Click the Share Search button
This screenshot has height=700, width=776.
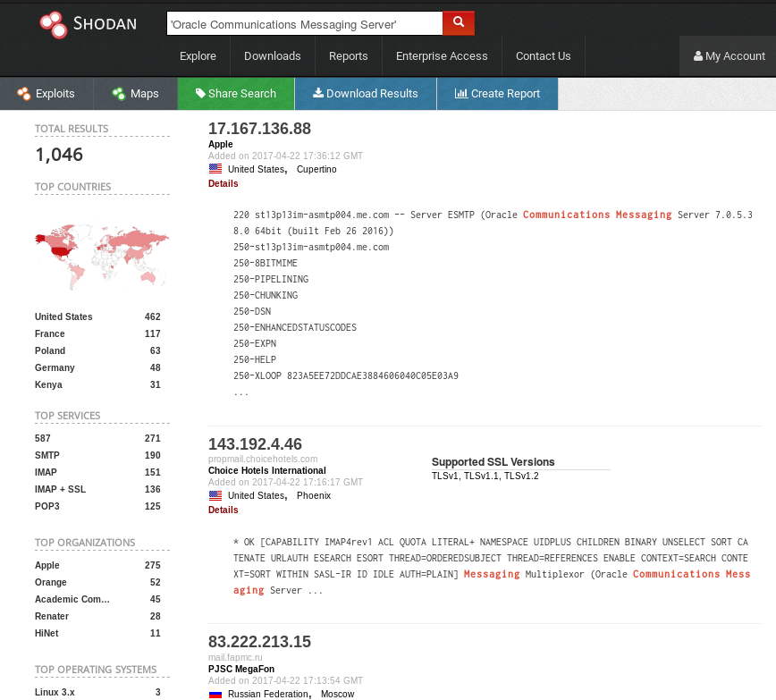tap(236, 94)
